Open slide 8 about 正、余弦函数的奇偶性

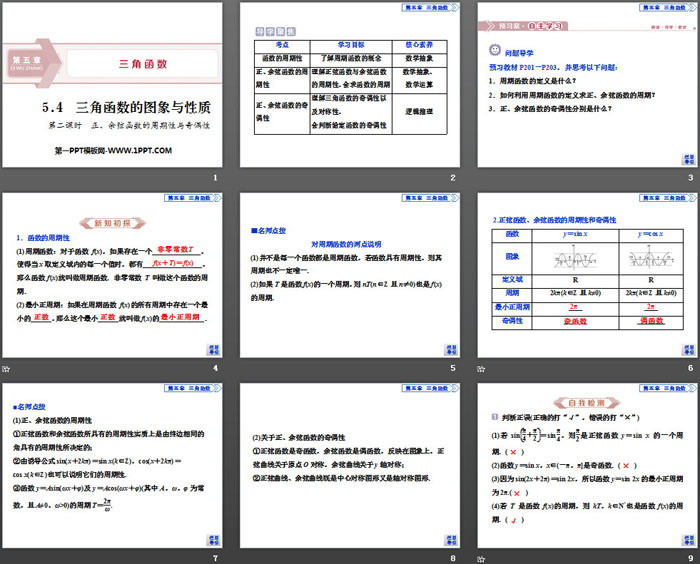(349, 470)
